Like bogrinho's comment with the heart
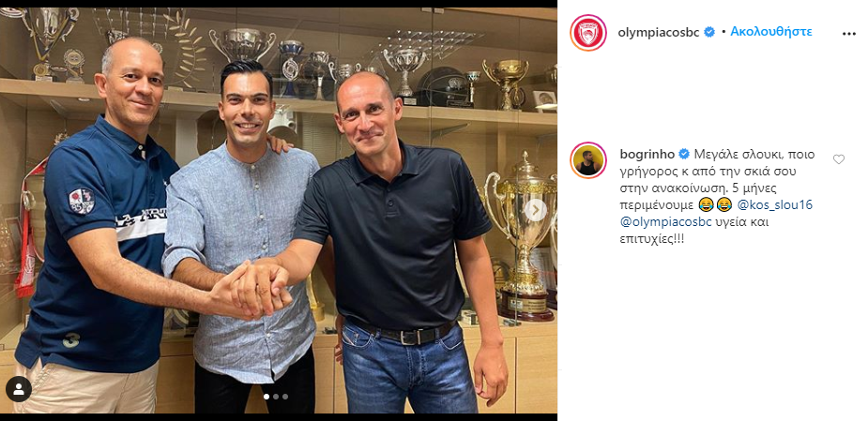Screen dimensions: 868x421 click(839, 159)
